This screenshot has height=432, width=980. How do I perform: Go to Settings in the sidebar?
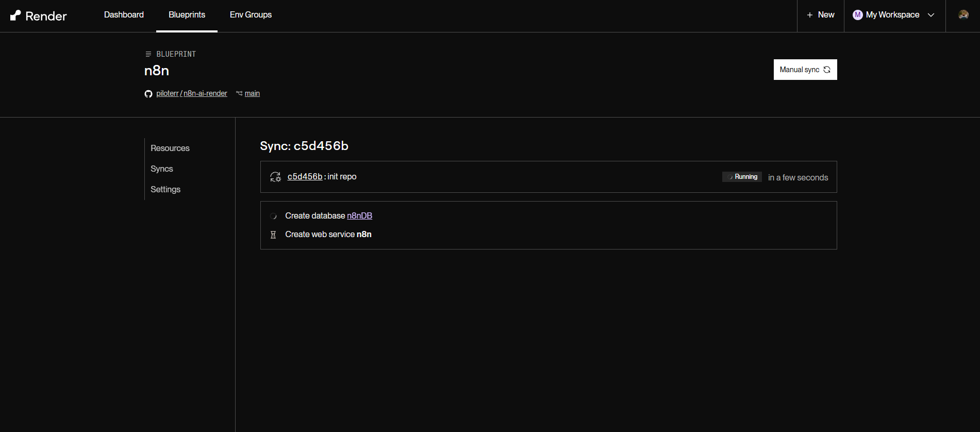coord(165,189)
